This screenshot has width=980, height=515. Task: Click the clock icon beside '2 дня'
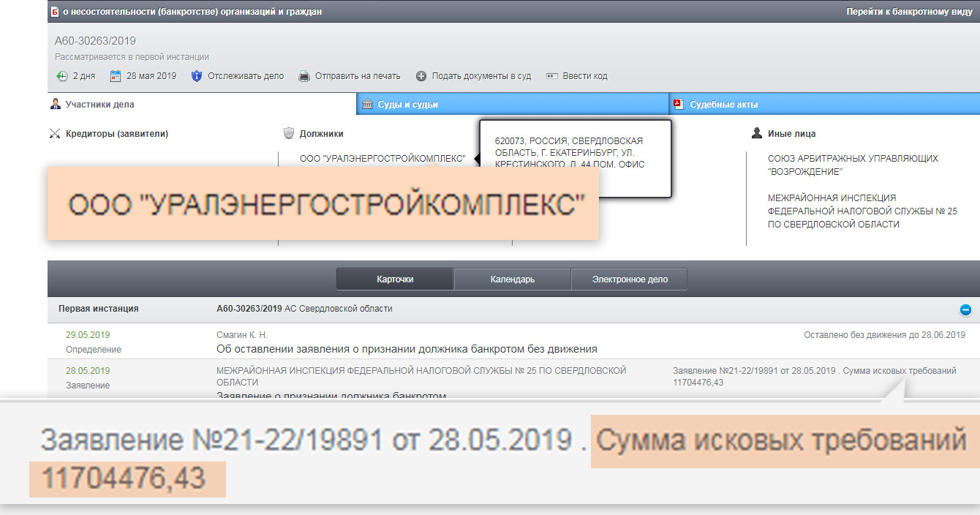(x=62, y=76)
